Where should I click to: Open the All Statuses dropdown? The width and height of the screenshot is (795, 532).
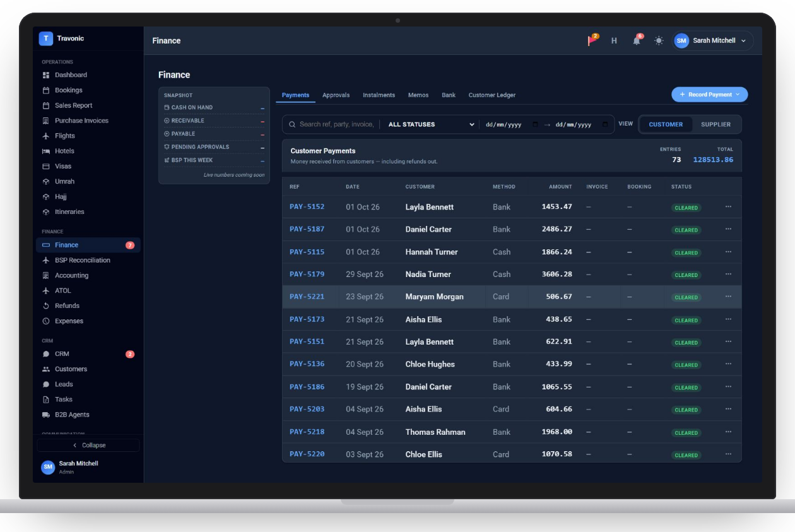click(x=431, y=124)
